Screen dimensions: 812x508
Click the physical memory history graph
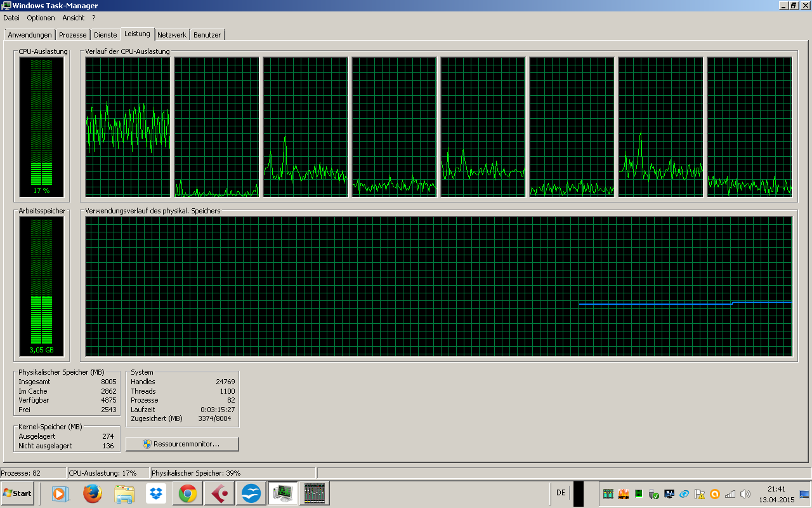(x=439, y=286)
